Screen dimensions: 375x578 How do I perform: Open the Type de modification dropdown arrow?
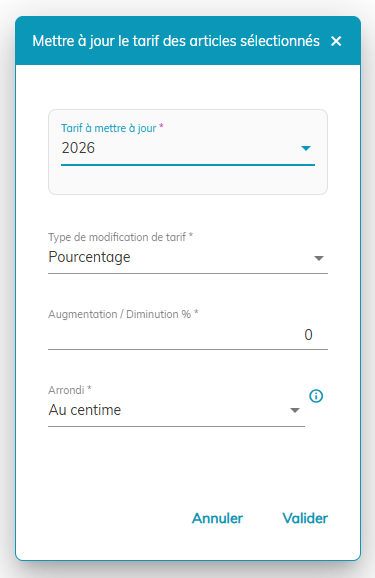coord(319,258)
